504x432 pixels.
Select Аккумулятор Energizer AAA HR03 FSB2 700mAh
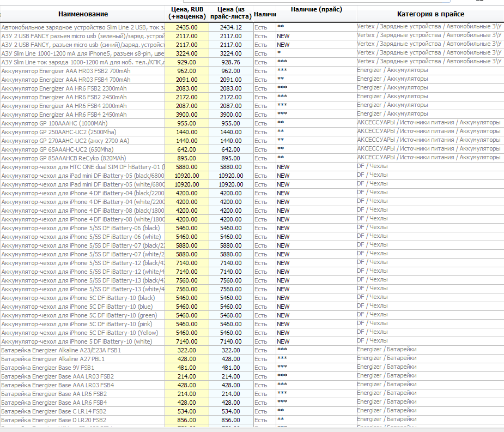tap(83, 71)
